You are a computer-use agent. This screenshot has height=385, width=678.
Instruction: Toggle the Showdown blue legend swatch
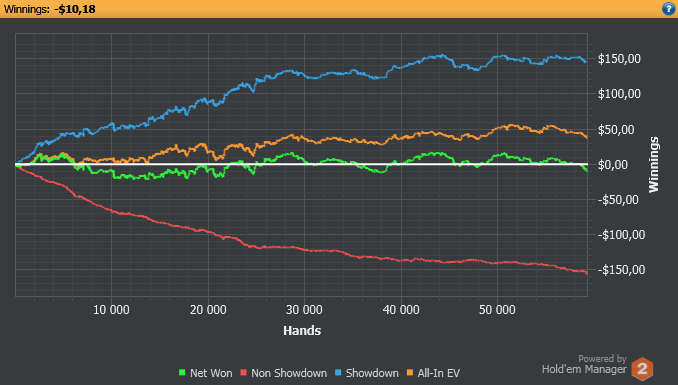338,372
